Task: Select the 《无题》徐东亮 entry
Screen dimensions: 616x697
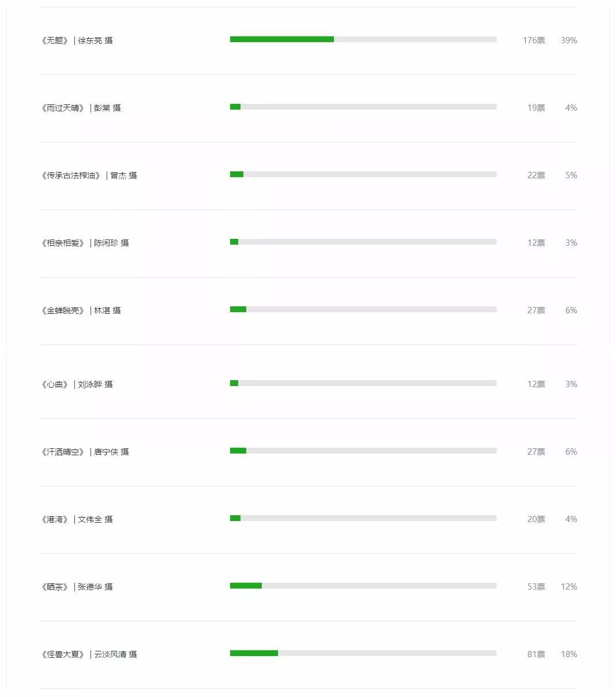Action: (x=308, y=40)
